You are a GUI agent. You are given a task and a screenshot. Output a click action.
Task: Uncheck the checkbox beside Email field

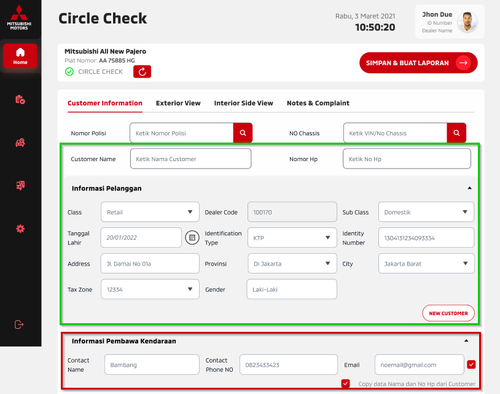(471, 364)
